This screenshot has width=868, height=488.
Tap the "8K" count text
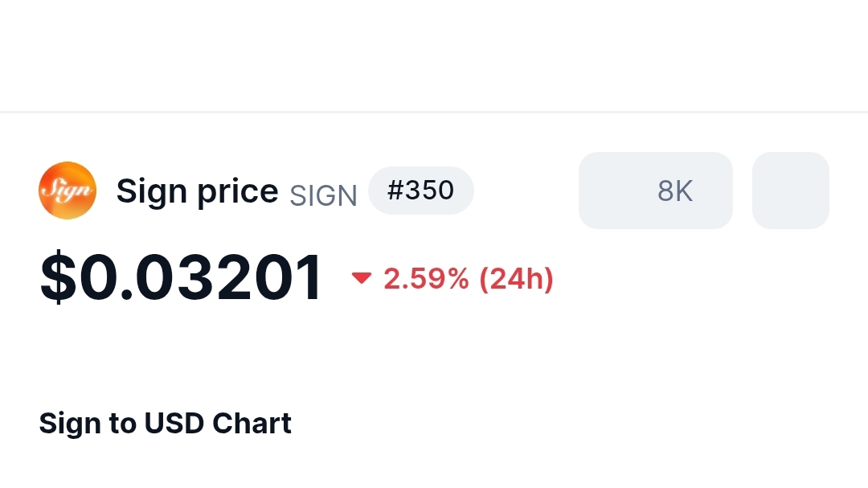click(x=674, y=191)
